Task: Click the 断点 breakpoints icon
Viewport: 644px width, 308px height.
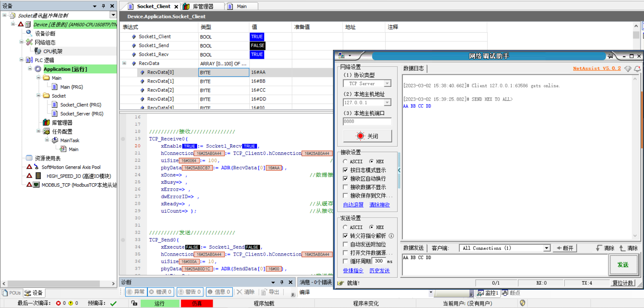Action: (505, 293)
